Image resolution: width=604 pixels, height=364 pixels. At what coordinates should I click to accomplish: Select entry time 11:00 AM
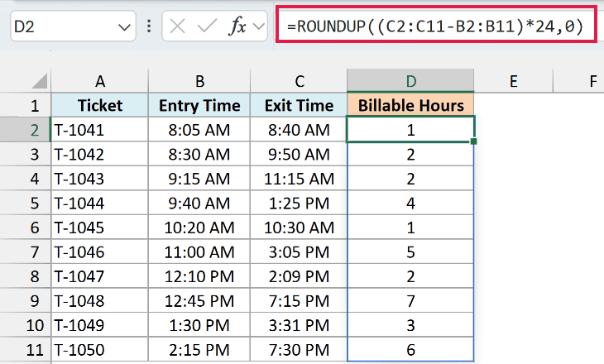click(199, 252)
